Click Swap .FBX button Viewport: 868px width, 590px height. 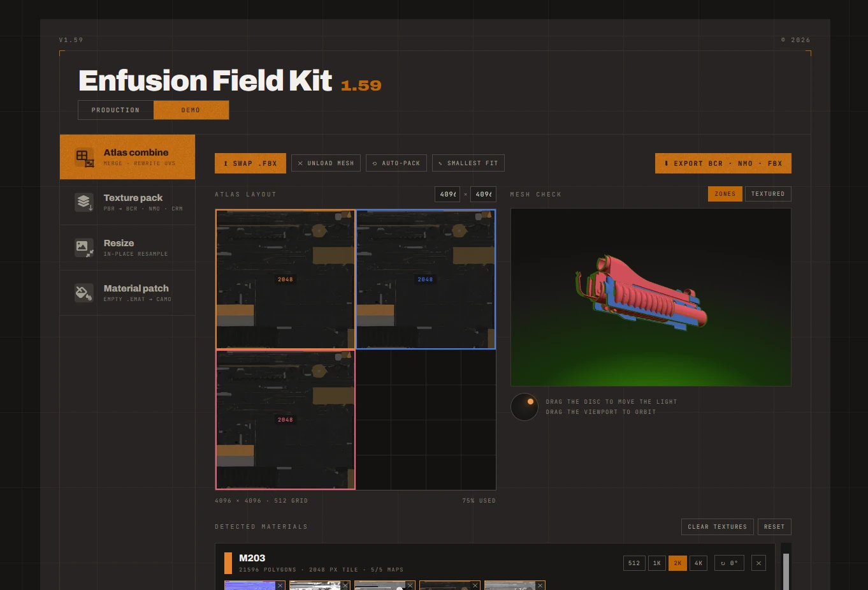point(250,163)
